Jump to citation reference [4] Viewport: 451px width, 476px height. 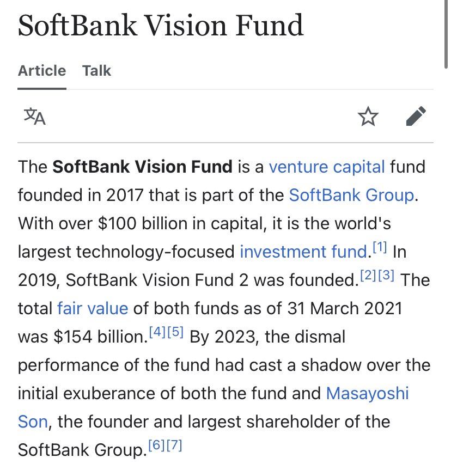[x=158, y=333]
